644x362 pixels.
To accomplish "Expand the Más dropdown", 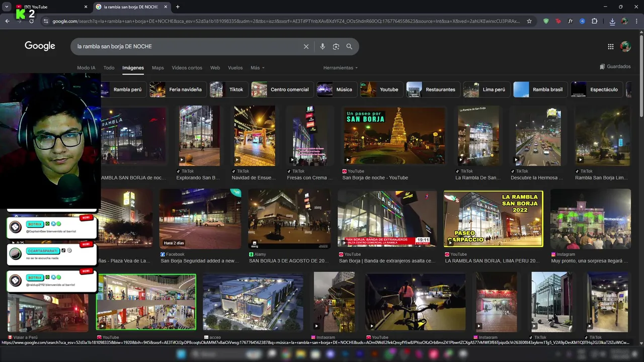I will pos(257,68).
